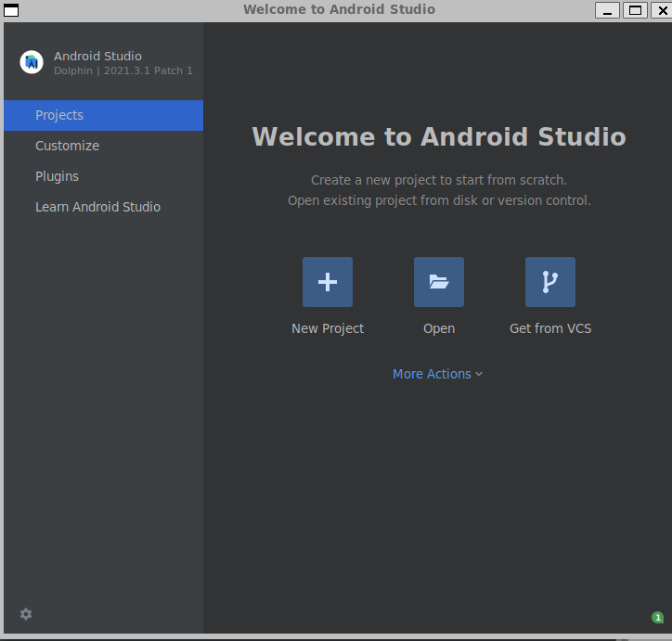Click the New Project label

coord(328,328)
